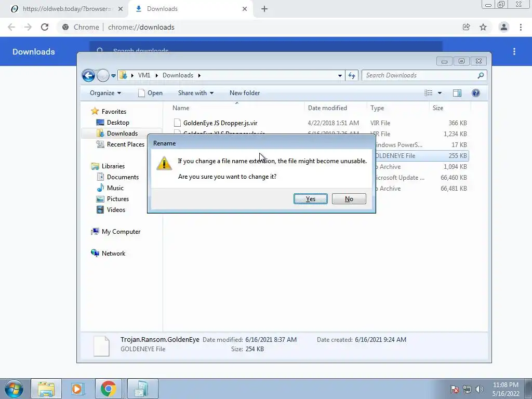Switch to Chrome on the taskbar
Image resolution: width=532 pixels, height=399 pixels.
108,389
